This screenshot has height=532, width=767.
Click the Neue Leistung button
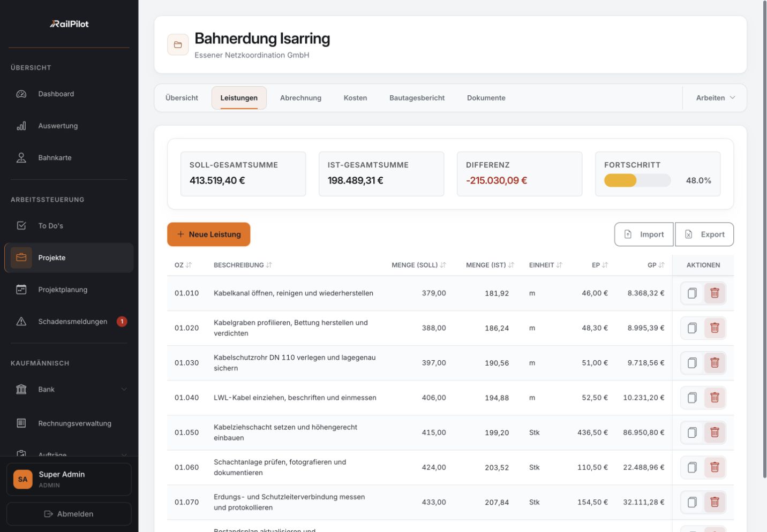[209, 234]
